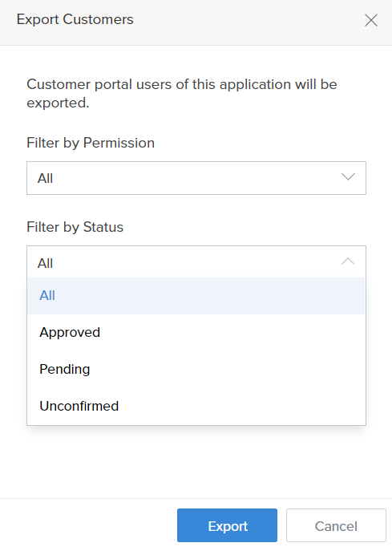This screenshot has width=392, height=551.
Task: Click the customer portal users description text
Action: tap(182, 94)
